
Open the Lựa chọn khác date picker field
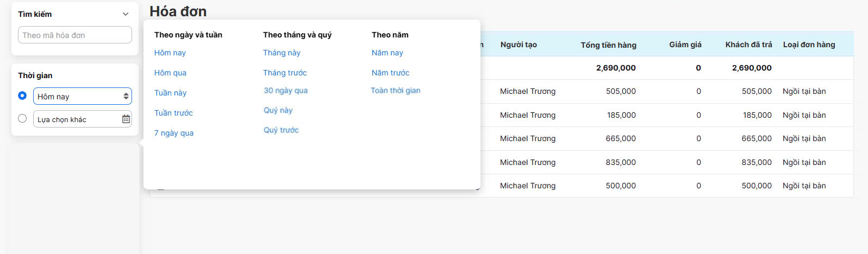coord(77,119)
